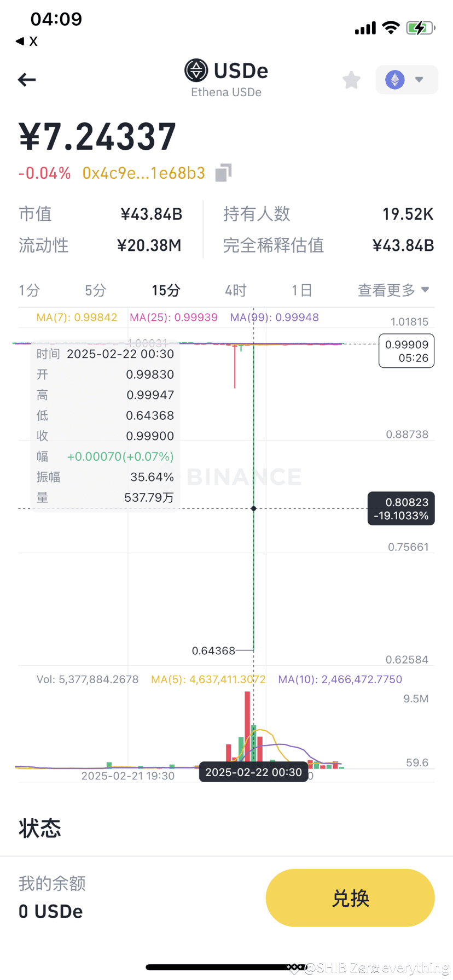Copy the contract address with the copy icon
453x980 pixels.
click(221, 172)
